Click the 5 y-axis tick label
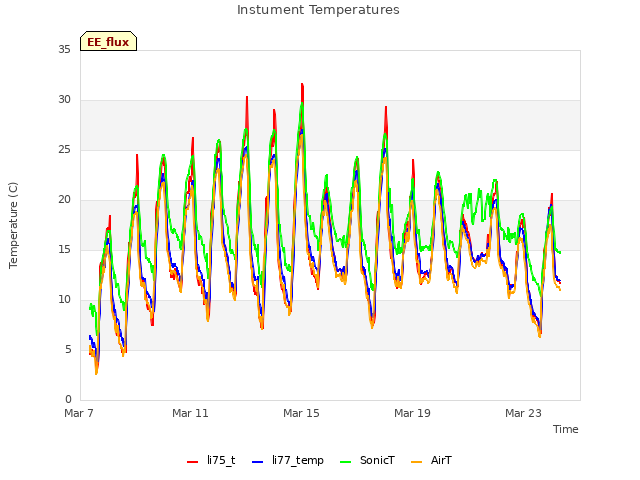Viewport: 640px width, 480px height. pos(68,349)
